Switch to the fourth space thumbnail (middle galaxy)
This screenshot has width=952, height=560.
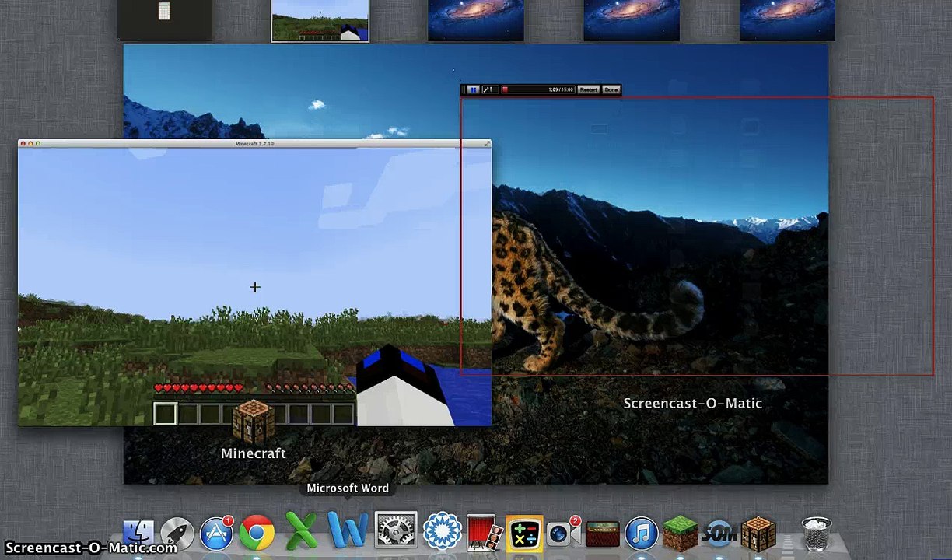(632, 20)
